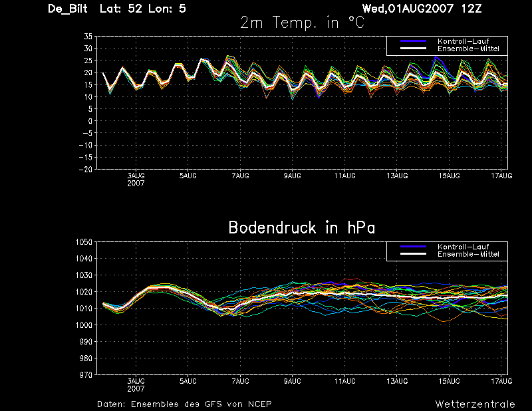Click the blue Kontroll-Lauf swatch in temperature legend

tap(413, 41)
